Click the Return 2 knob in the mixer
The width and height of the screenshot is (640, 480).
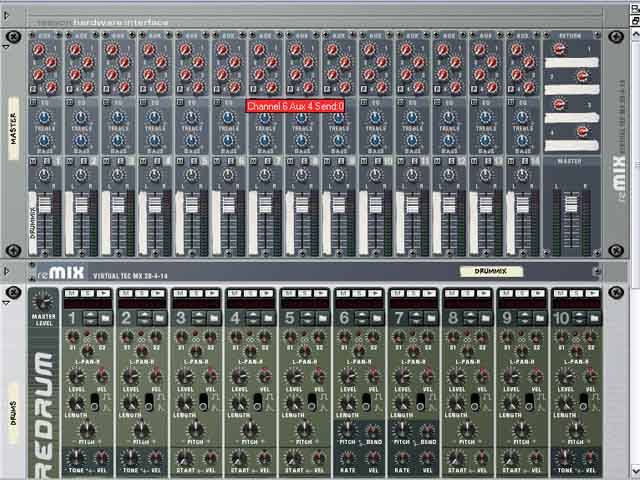[583, 76]
